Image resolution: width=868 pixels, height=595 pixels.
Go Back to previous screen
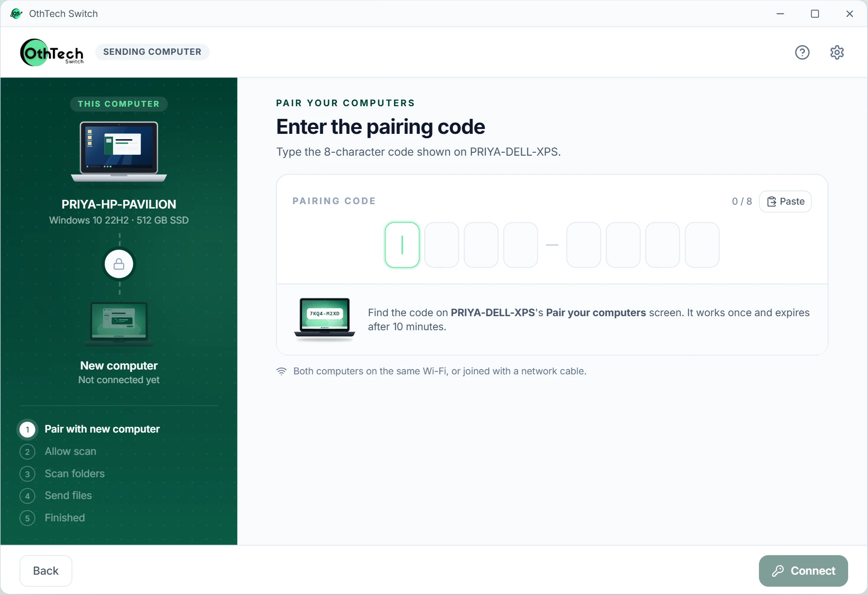pos(46,571)
